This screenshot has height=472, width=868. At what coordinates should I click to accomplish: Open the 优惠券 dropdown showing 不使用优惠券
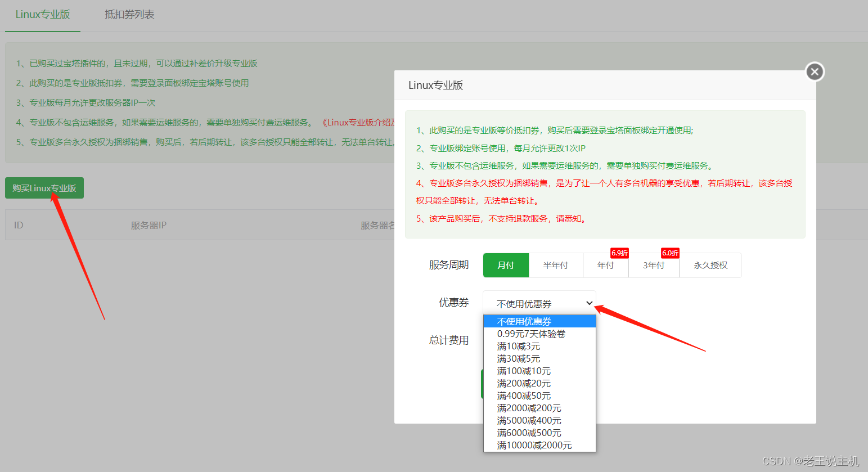539,303
